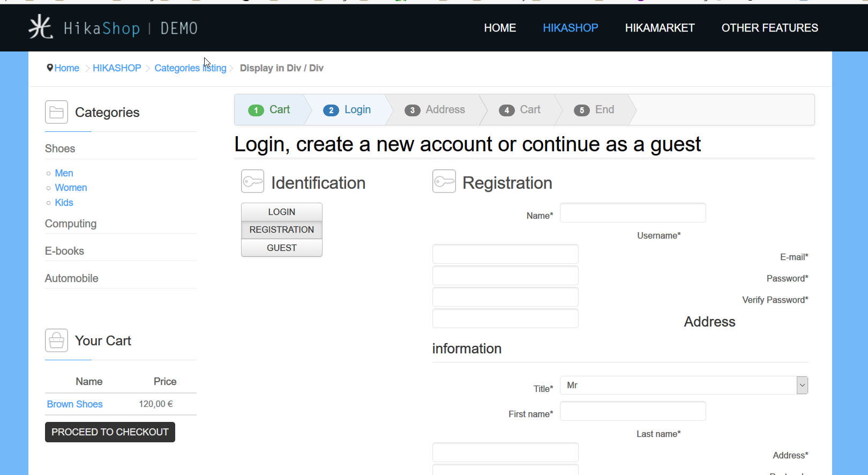Focus the First name input field

(x=633, y=411)
